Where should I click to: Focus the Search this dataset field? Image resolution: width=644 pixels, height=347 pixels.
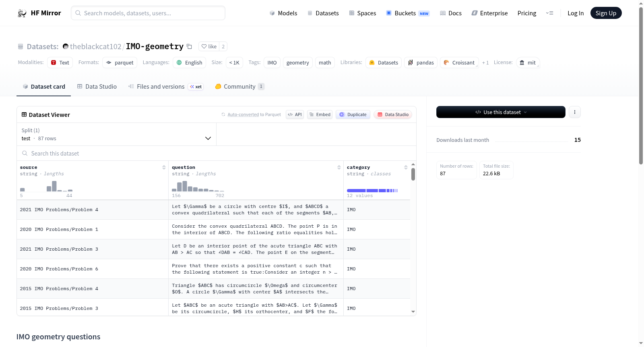pyautogui.click(x=217, y=153)
